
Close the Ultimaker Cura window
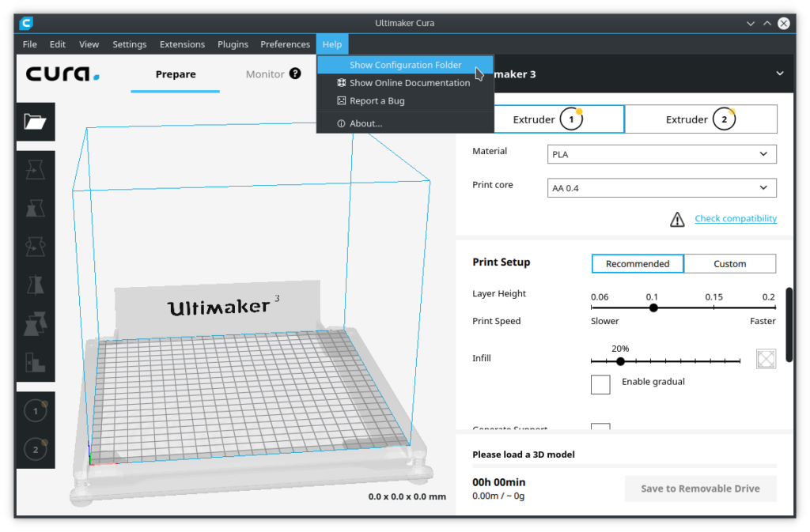(784, 23)
